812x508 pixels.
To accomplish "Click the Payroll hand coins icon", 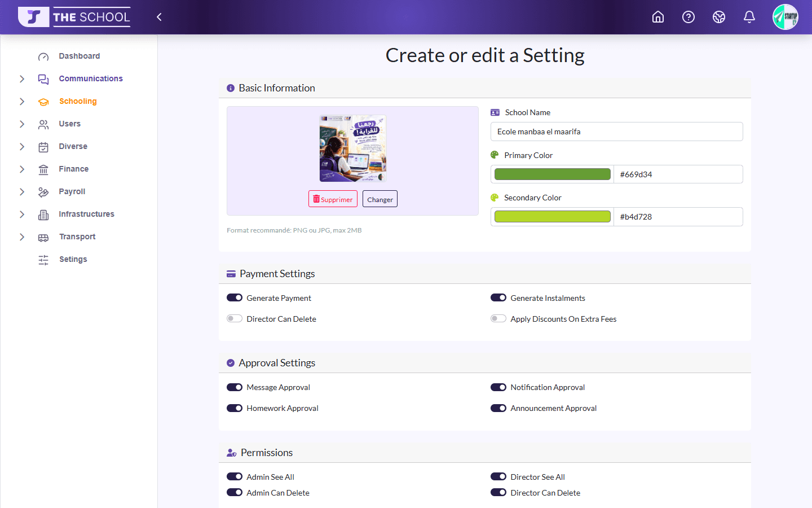I will pos(43,192).
